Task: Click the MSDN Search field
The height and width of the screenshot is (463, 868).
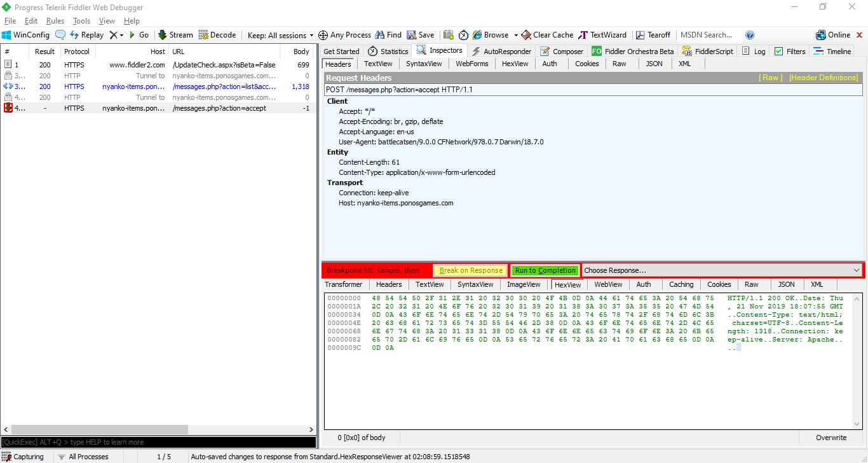Action: pyautogui.click(x=709, y=35)
